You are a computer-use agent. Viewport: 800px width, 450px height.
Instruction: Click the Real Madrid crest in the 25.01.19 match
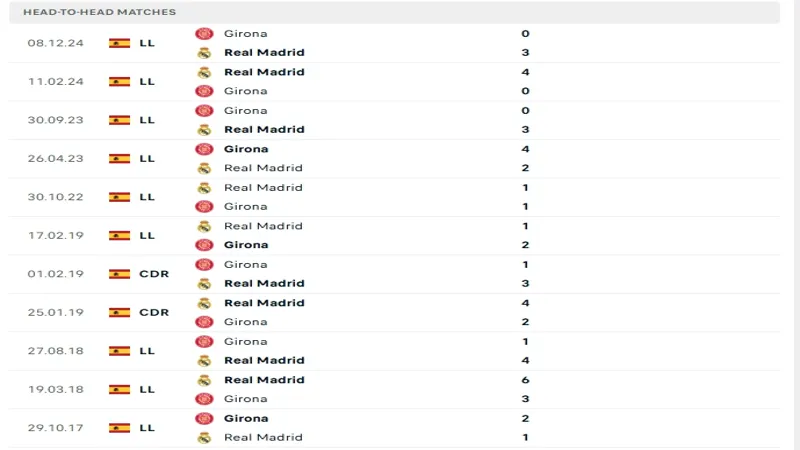(204, 303)
